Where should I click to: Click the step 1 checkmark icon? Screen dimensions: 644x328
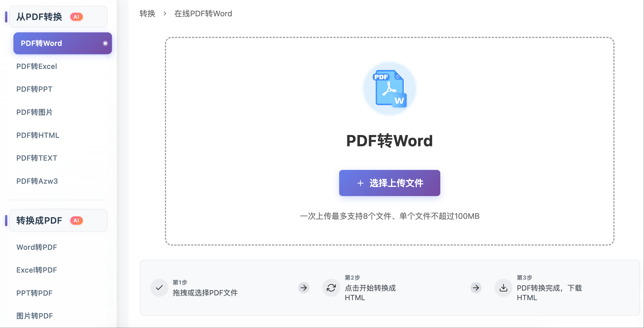(159, 287)
